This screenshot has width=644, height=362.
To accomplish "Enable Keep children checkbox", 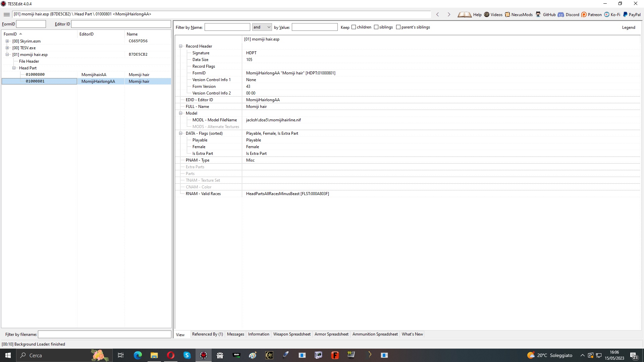I will coord(354,27).
